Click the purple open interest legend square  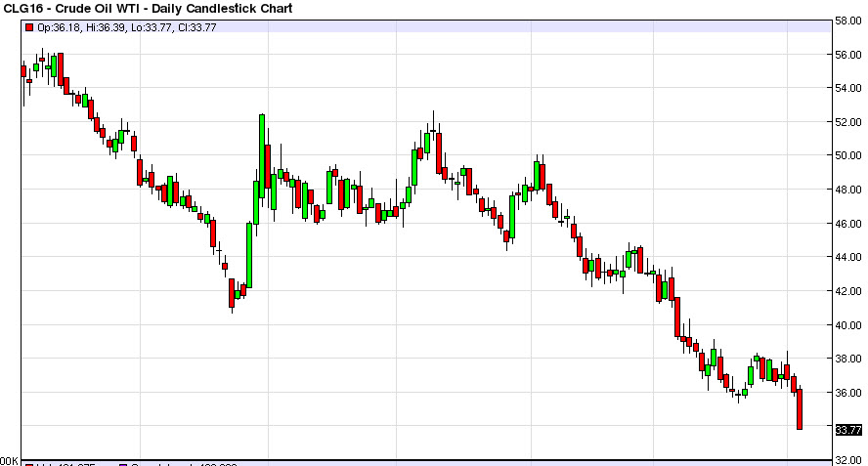pos(123,464)
